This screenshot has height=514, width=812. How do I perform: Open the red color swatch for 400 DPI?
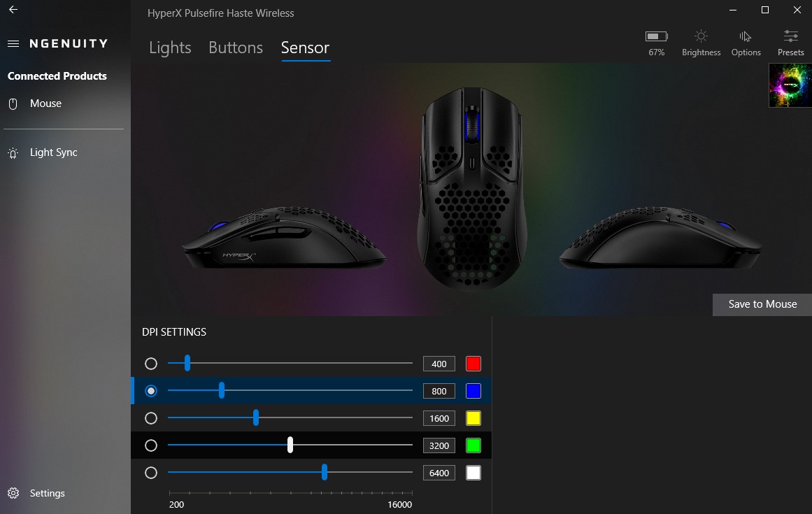(x=473, y=364)
